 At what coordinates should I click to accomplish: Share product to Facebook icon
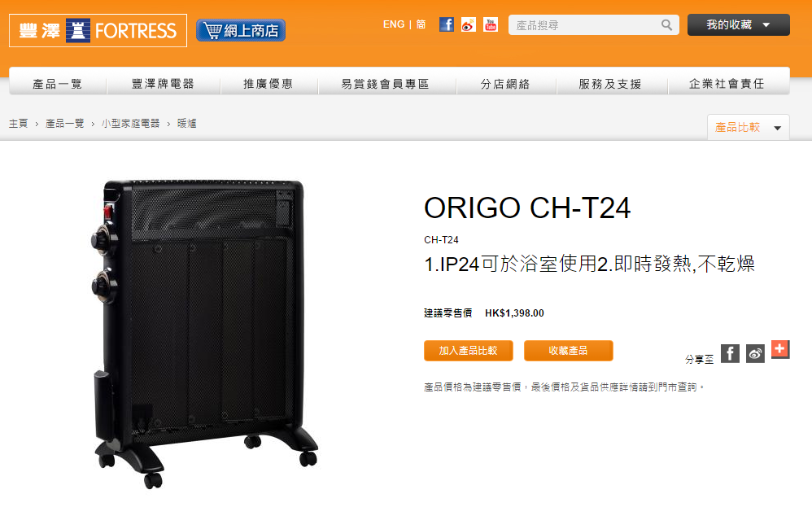[x=730, y=354]
